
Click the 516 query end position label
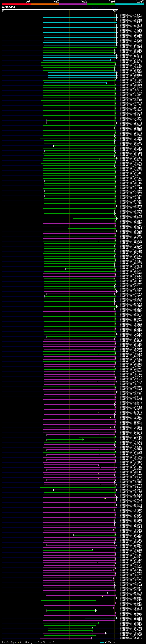pos(115,11)
